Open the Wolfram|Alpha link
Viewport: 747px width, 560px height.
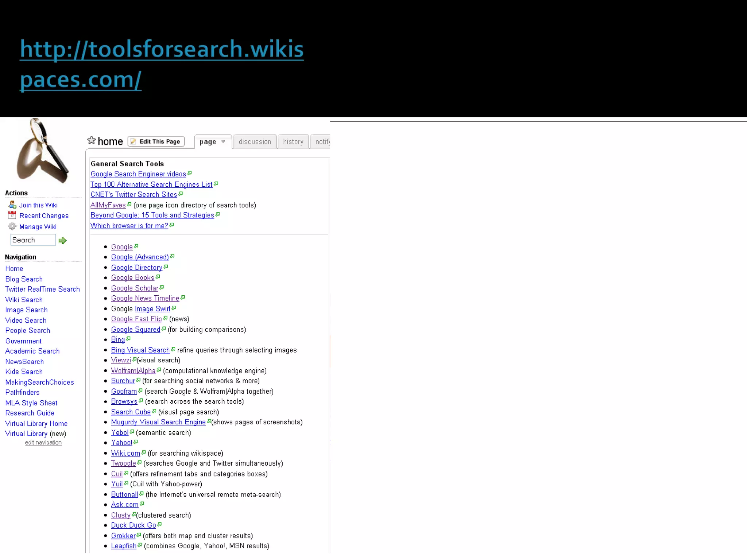(x=133, y=371)
